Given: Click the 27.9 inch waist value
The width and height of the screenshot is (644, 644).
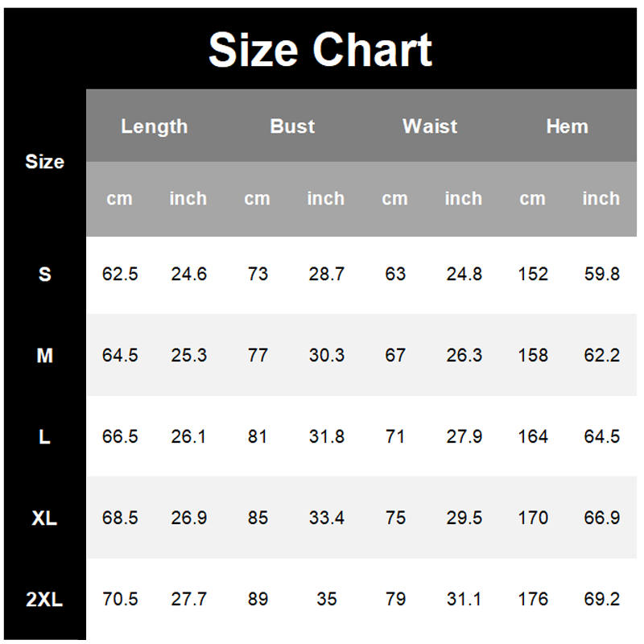Looking at the screenshot, I should (x=464, y=437).
